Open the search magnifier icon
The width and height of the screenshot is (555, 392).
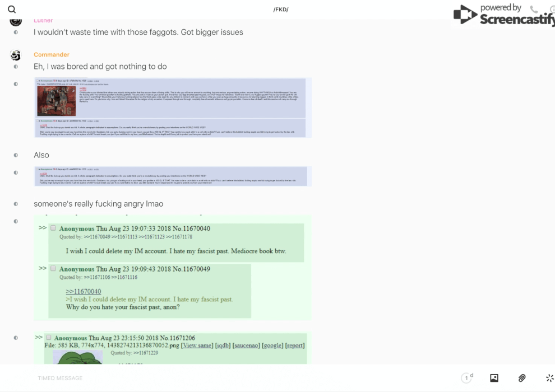[x=12, y=10]
